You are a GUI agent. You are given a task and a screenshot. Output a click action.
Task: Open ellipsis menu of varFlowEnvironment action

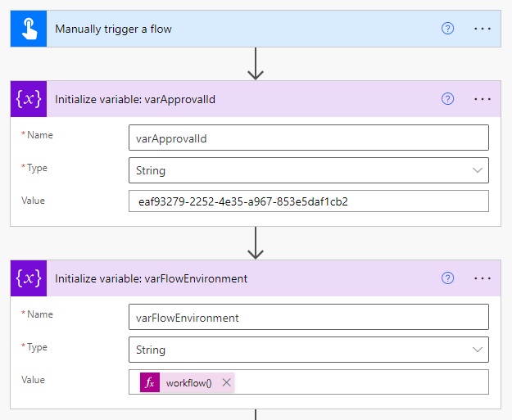[483, 278]
